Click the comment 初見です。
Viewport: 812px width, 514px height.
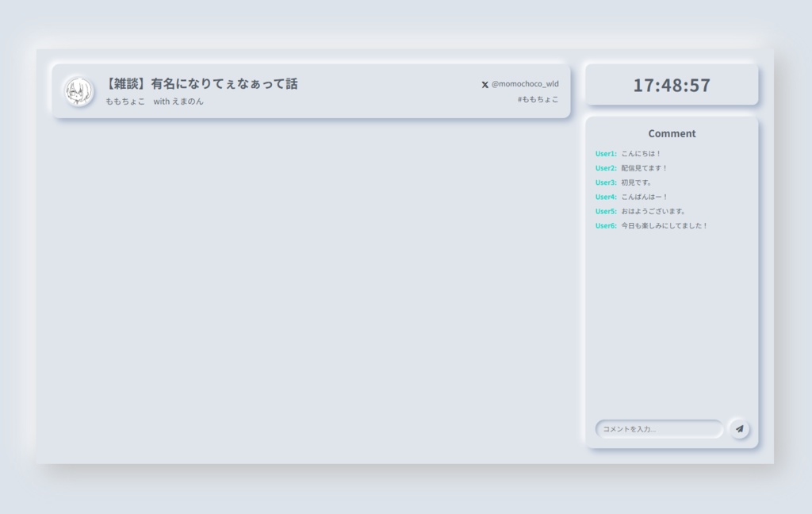[637, 183]
